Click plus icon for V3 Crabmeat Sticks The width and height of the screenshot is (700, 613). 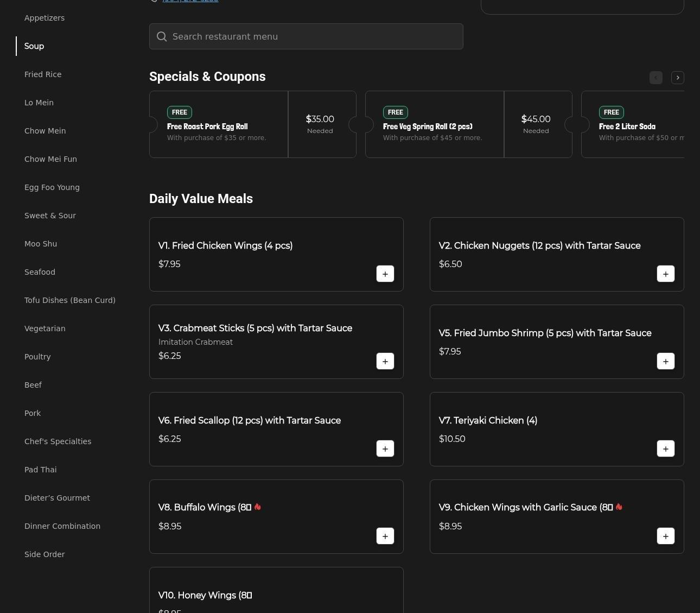[385, 361]
